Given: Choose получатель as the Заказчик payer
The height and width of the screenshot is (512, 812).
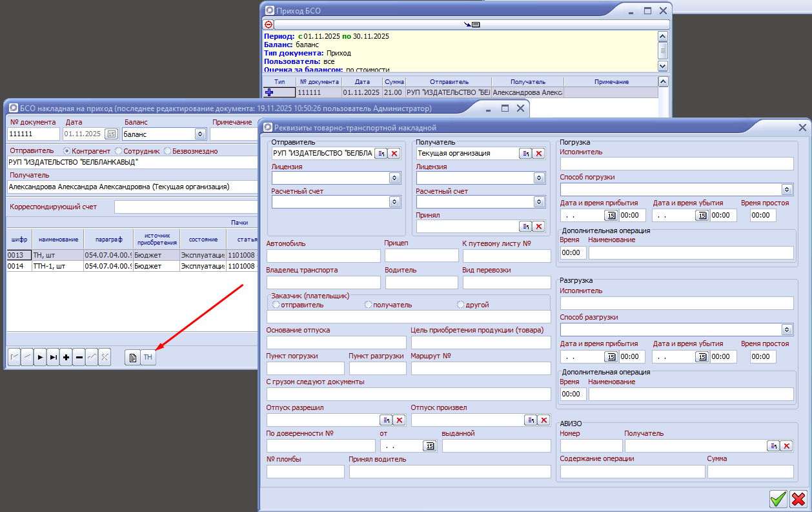Looking at the screenshot, I should coord(368,305).
